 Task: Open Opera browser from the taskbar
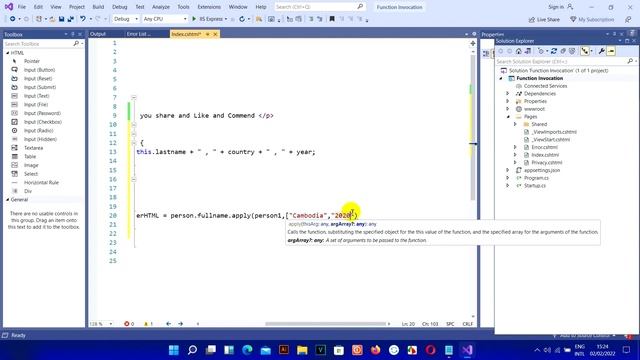(x=430, y=350)
